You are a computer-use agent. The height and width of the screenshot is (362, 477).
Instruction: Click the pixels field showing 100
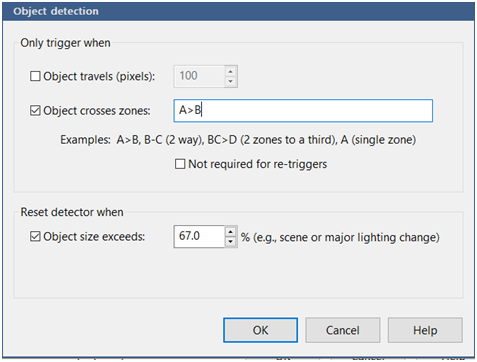tap(199, 76)
